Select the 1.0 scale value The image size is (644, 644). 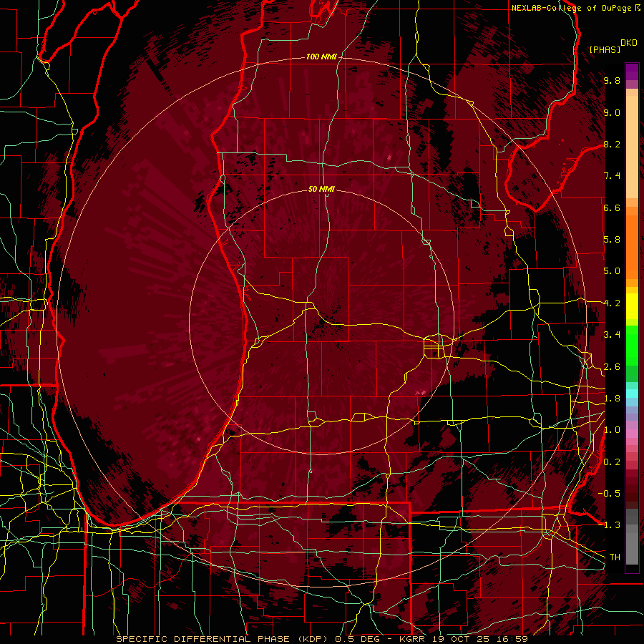pos(612,430)
